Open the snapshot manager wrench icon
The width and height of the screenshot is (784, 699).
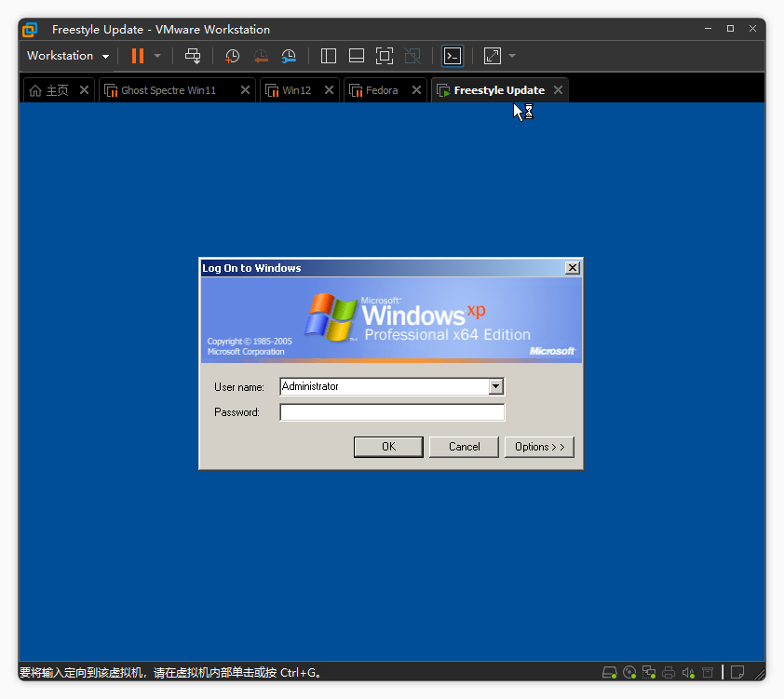pos(289,56)
